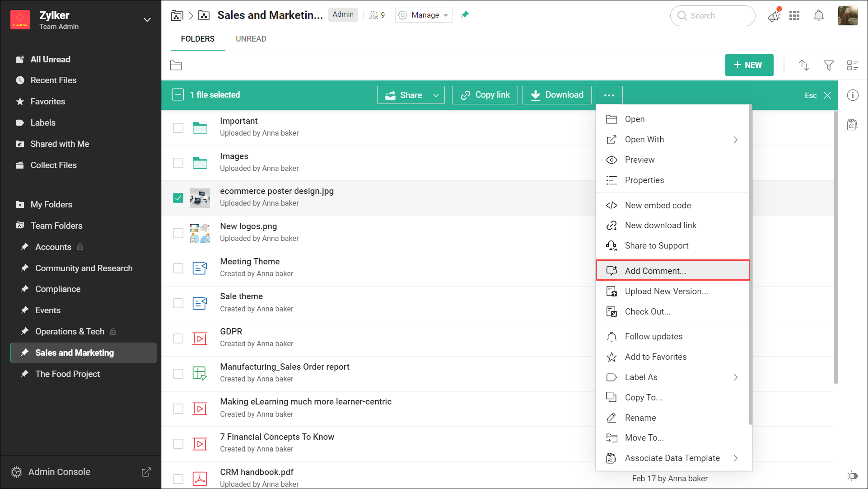Expand the Share button dropdown arrow
Screen dimensions: 868x489
click(436, 95)
